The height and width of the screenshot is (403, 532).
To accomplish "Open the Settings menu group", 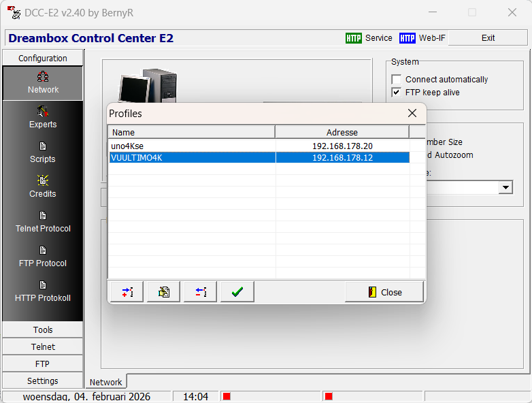I will pyautogui.click(x=43, y=381).
